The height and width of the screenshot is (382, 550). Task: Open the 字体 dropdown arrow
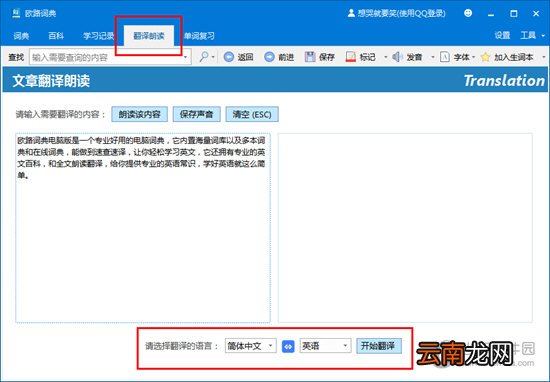click(473, 57)
